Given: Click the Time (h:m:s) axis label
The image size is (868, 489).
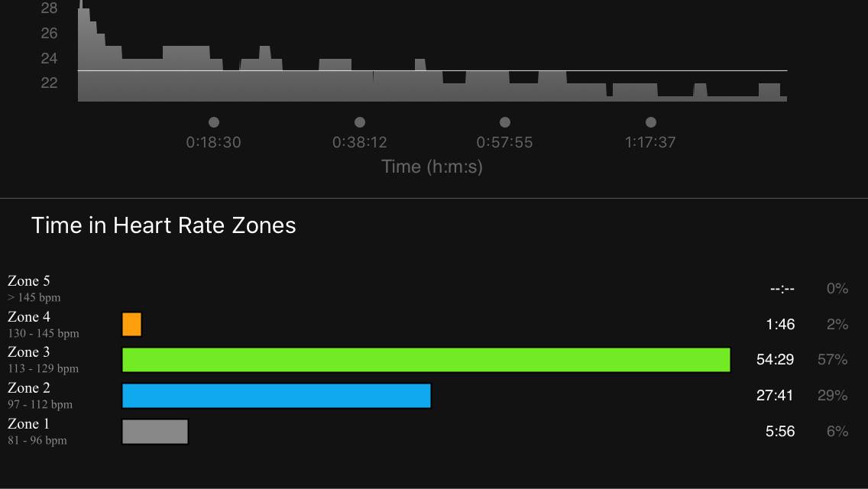Looking at the screenshot, I should 432,167.
